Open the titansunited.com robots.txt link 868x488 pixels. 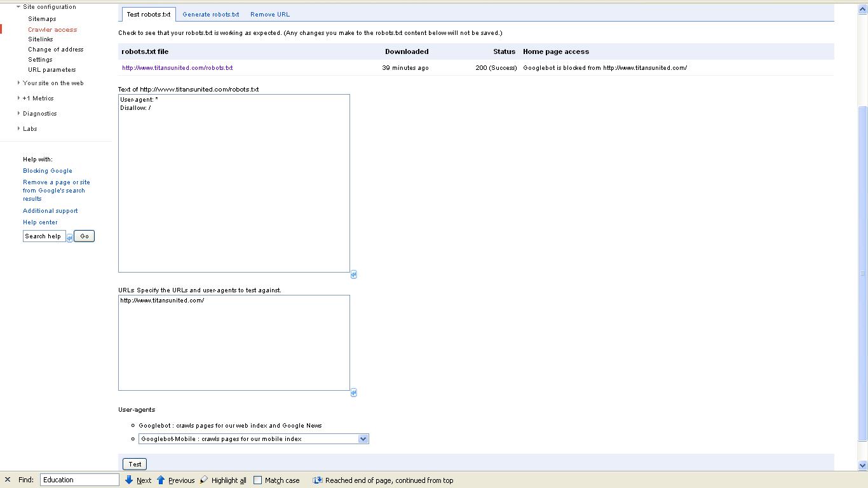[177, 68]
